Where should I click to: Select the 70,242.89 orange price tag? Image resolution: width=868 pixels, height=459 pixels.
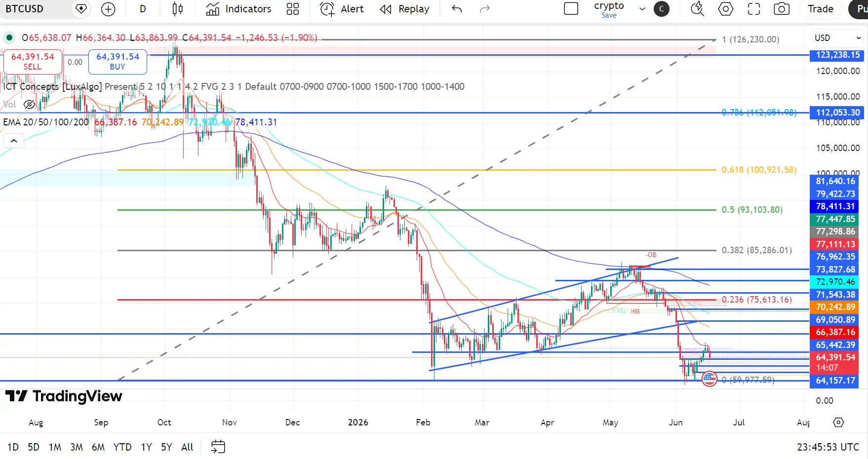pos(835,307)
